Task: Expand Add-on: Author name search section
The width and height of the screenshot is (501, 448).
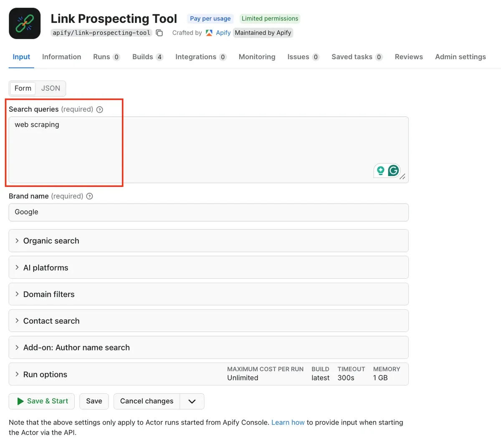Action: click(208, 347)
